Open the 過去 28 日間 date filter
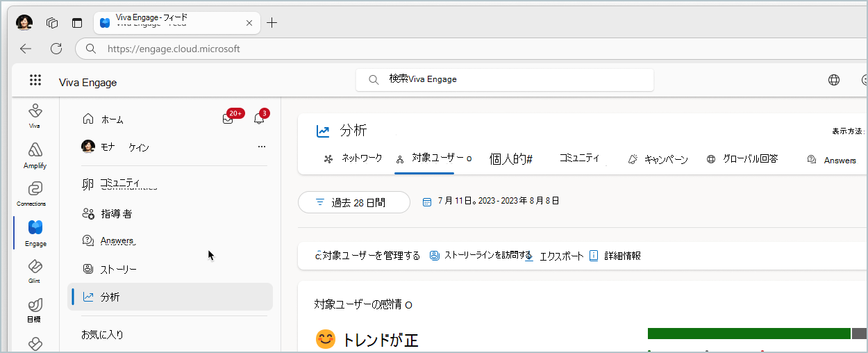 [353, 202]
